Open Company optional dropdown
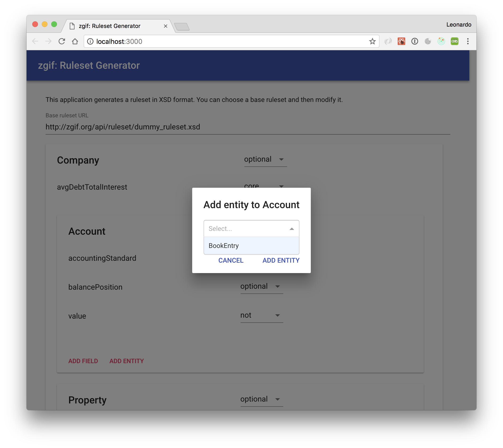Screen dimensions: 503x448 click(265, 160)
